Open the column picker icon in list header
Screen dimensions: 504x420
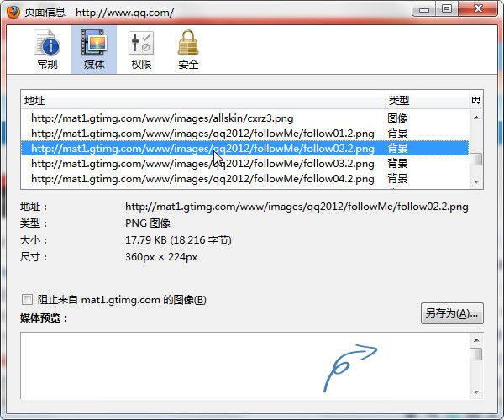[x=476, y=100]
